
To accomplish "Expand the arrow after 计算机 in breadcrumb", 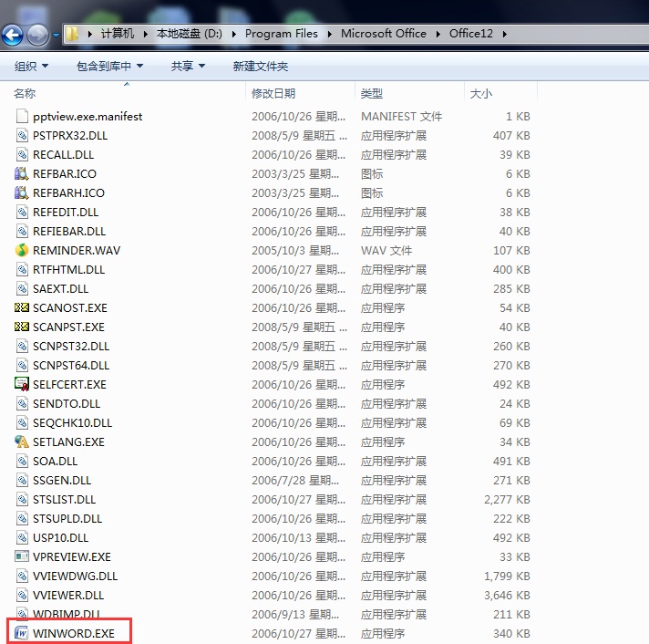I will click(x=145, y=34).
